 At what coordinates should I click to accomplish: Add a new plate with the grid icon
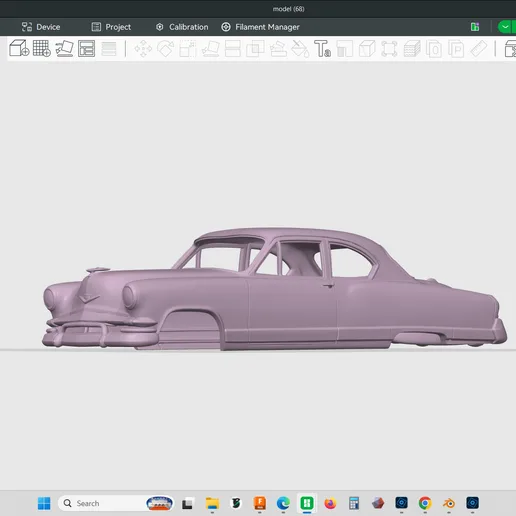point(42,49)
